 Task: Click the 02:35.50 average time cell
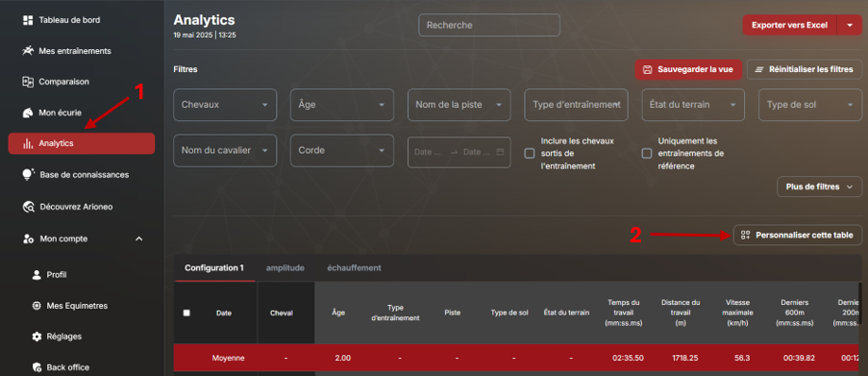point(628,359)
